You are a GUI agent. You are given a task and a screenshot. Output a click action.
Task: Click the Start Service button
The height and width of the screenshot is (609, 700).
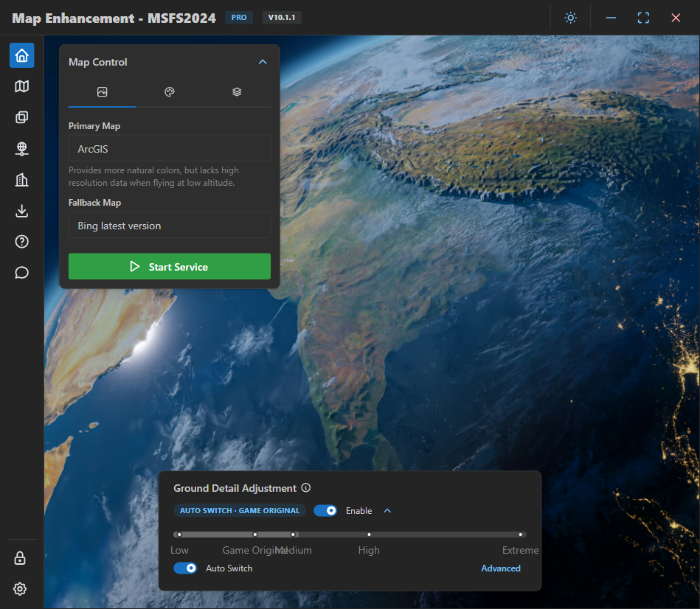click(170, 267)
